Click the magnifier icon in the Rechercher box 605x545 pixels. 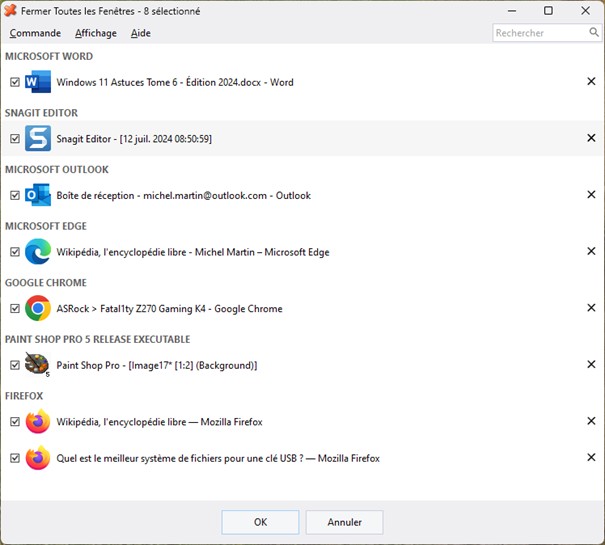pyautogui.click(x=593, y=33)
